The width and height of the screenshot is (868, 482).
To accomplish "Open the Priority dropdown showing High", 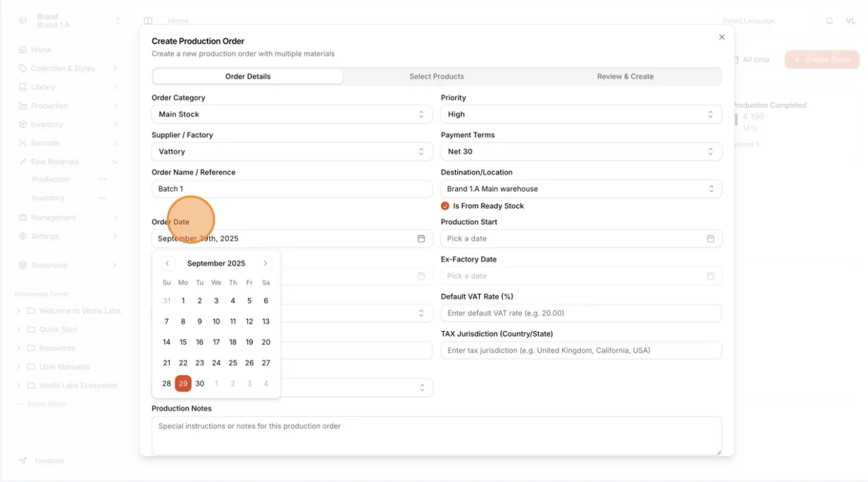I will point(581,115).
